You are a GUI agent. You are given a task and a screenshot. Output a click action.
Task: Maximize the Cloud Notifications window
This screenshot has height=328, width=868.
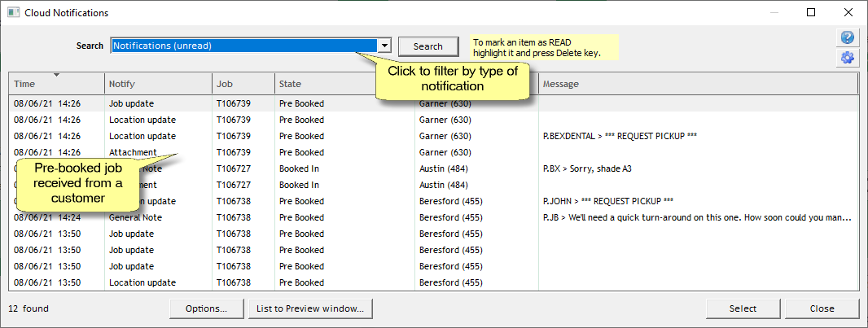coord(811,13)
